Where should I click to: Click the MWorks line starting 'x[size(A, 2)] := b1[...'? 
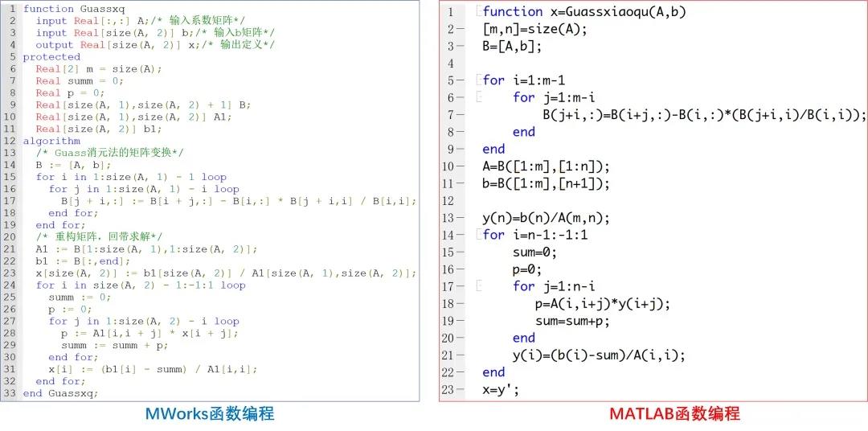[226, 273]
